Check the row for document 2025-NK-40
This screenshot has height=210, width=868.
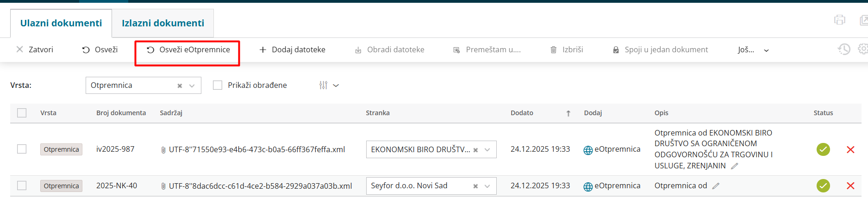coord(22,185)
